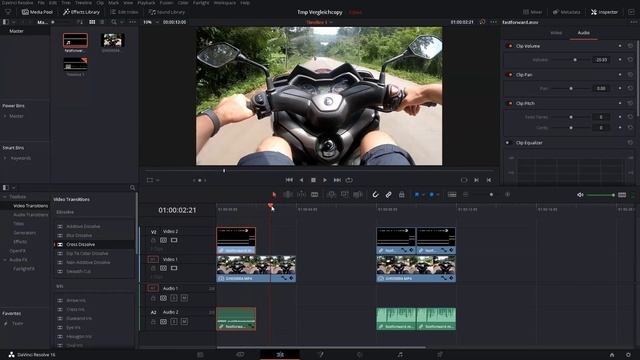Image resolution: width=640 pixels, height=360 pixels.
Task: Open the Timeline menu
Action: click(x=83, y=2)
